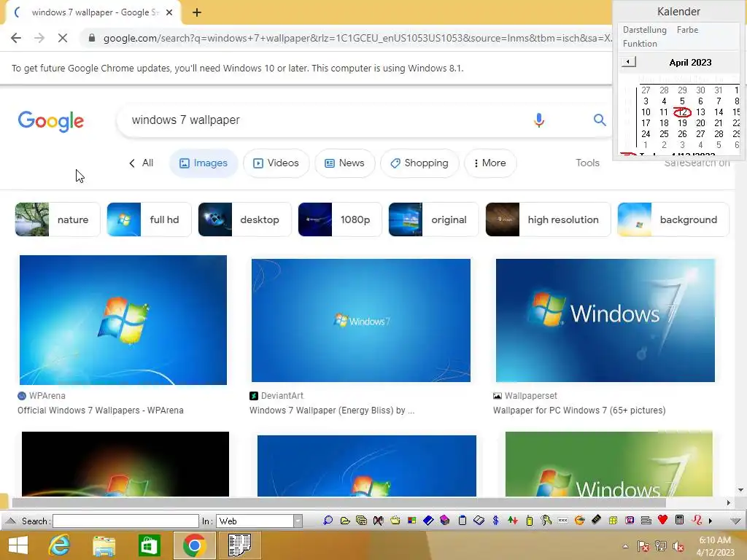
Task: Click the Google logo
Action: pyautogui.click(x=51, y=121)
